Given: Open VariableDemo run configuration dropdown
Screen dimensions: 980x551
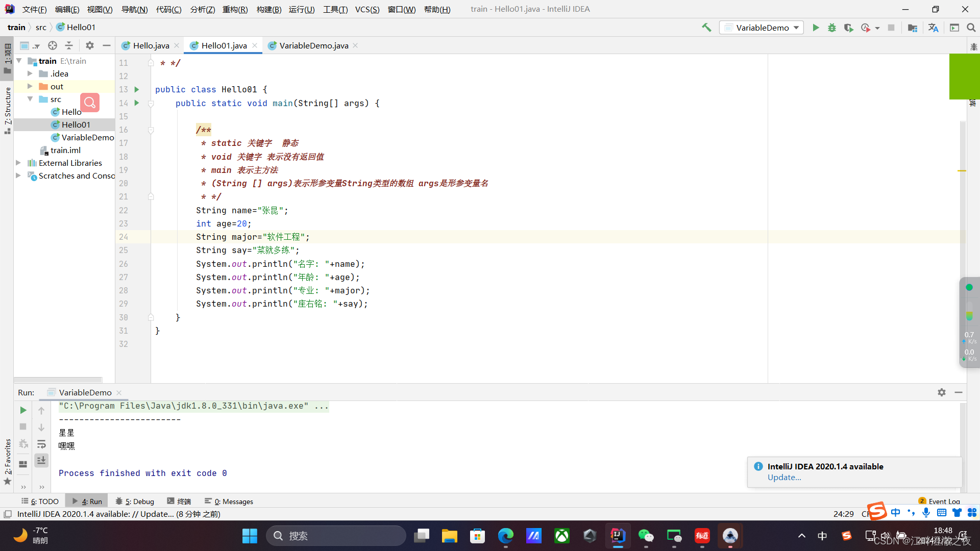Looking at the screenshot, I should [762, 28].
